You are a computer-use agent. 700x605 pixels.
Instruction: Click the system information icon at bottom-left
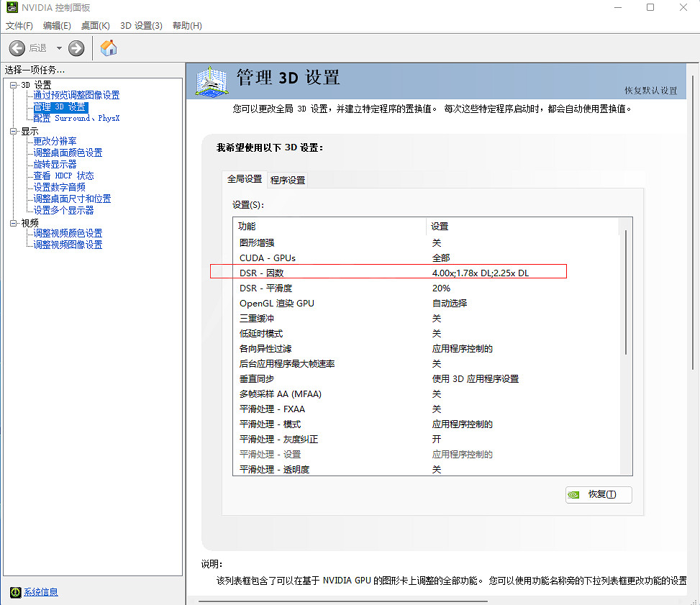coord(15,592)
